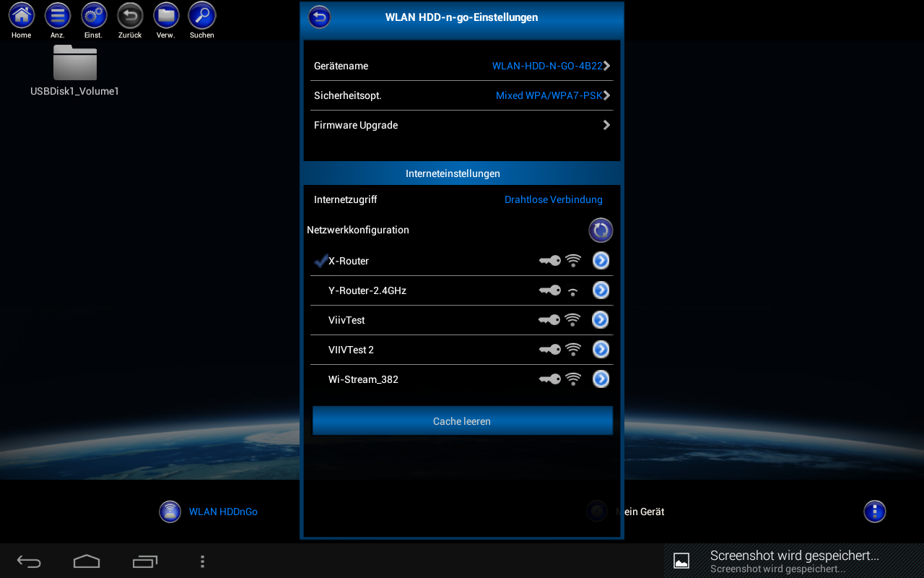Screen dimensions: 924x578
Task: Toggle the X-Router checkmark
Action: [321, 261]
